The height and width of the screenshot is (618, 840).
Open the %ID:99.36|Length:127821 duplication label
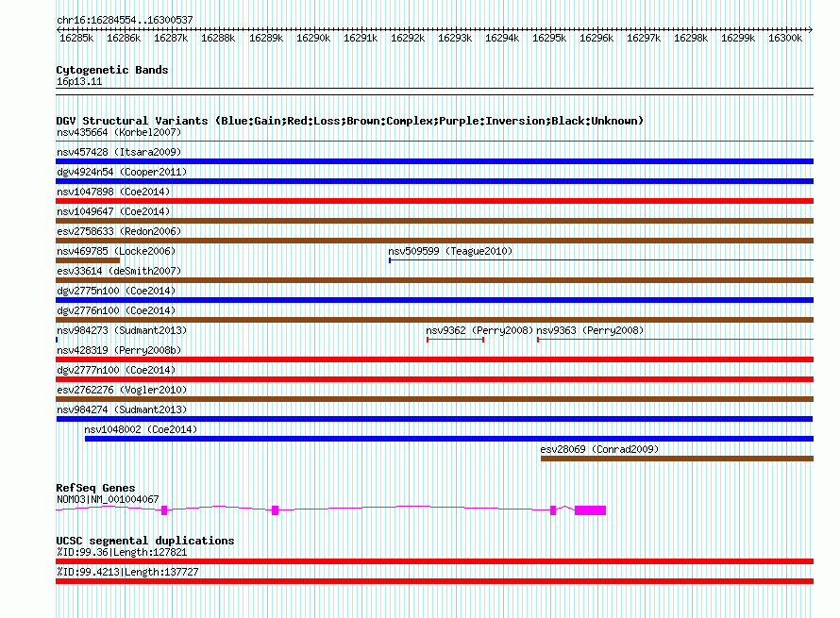(122, 552)
